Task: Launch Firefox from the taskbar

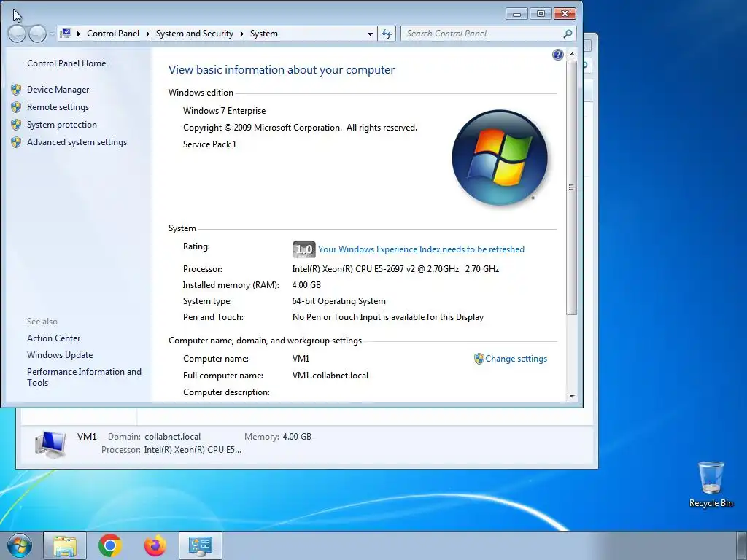Action: tap(155, 545)
